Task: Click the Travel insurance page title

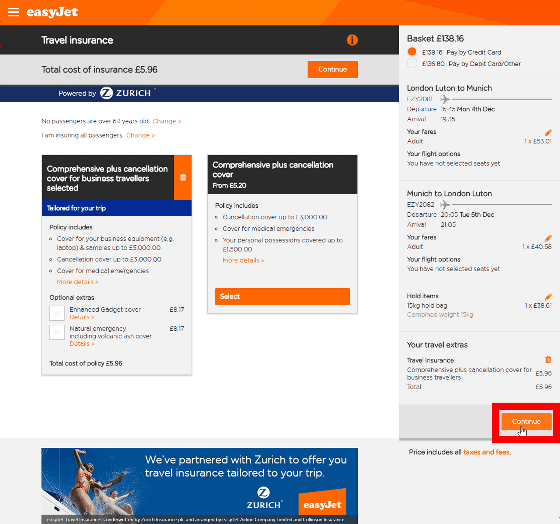Action: tap(77, 40)
